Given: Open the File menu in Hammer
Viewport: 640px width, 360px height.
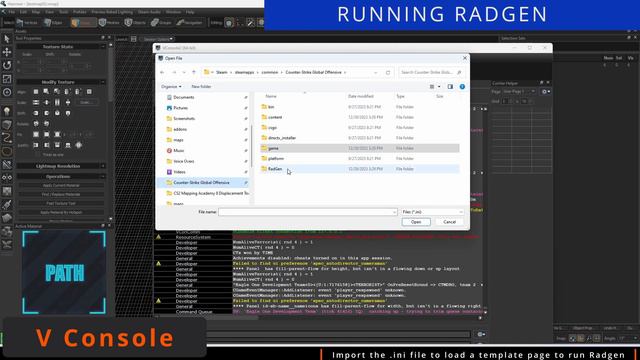Looking at the screenshot, I should tap(11, 12).
